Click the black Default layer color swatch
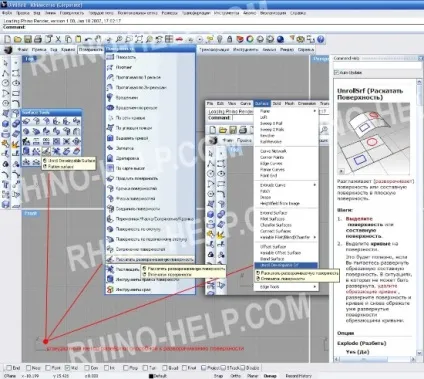This screenshot has height=379, width=424. coord(151,376)
